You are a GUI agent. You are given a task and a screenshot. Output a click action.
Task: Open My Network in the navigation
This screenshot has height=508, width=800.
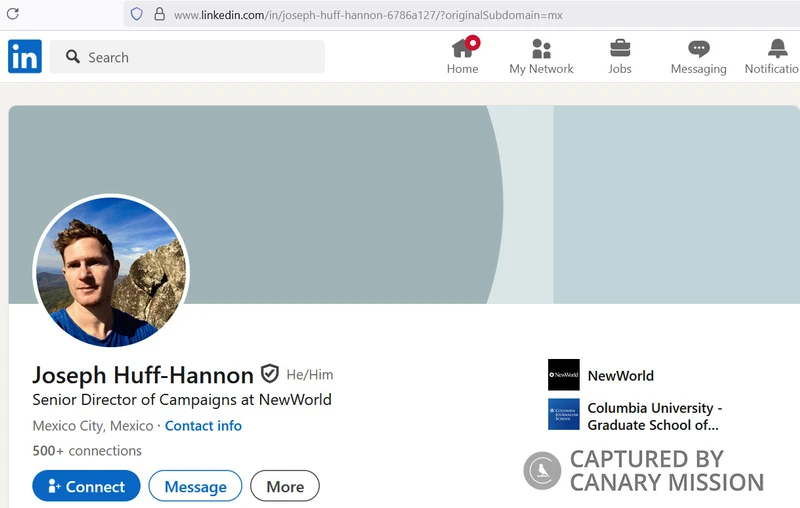(x=541, y=56)
